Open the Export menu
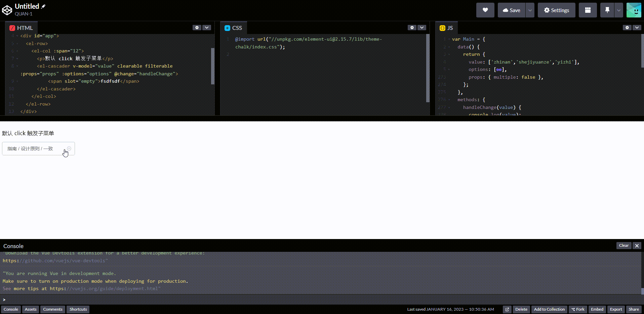 click(x=616, y=309)
